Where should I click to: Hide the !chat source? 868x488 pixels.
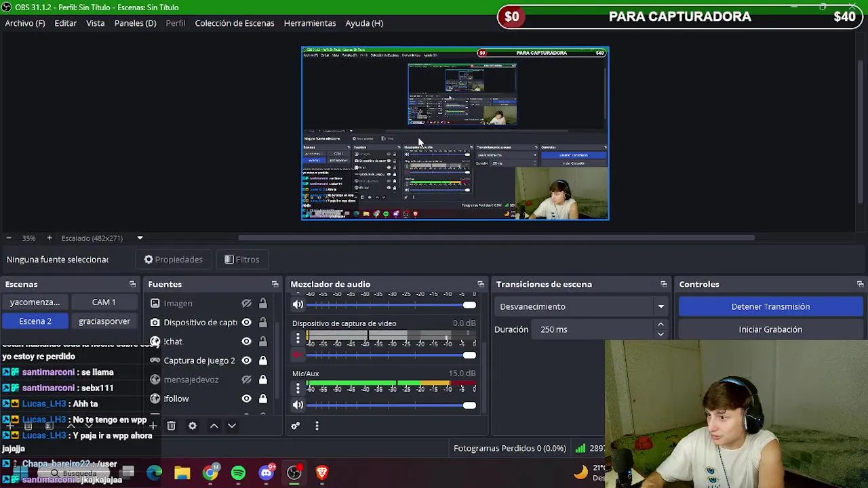click(247, 342)
